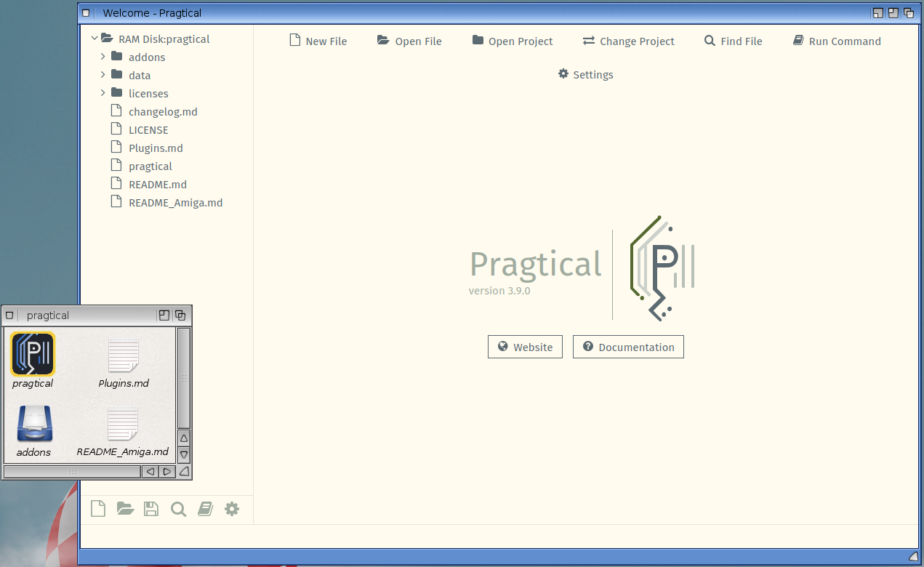This screenshot has width=924, height=567.
Task: Click the zoom gadget of the Welcome window
Action: point(893,12)
